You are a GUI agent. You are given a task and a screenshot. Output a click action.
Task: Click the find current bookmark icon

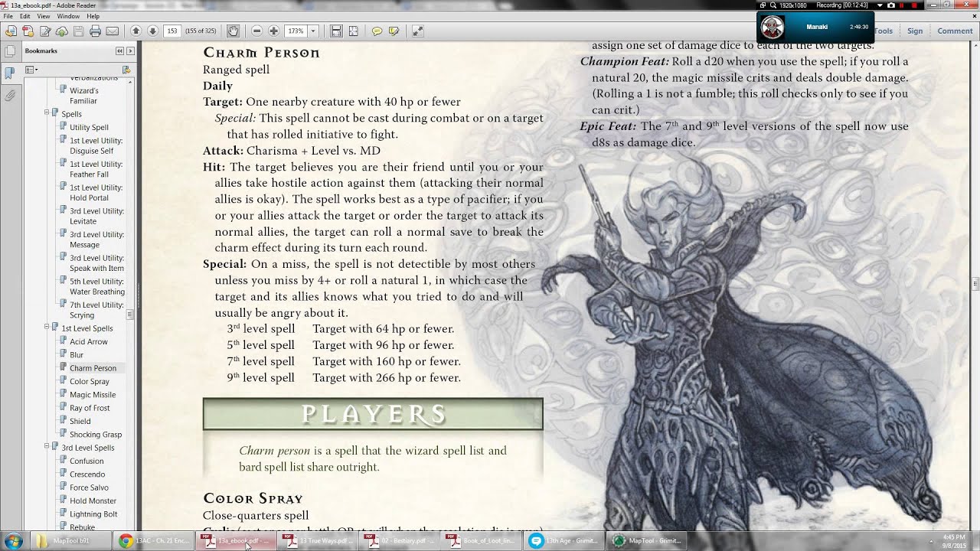click(126, 70)
